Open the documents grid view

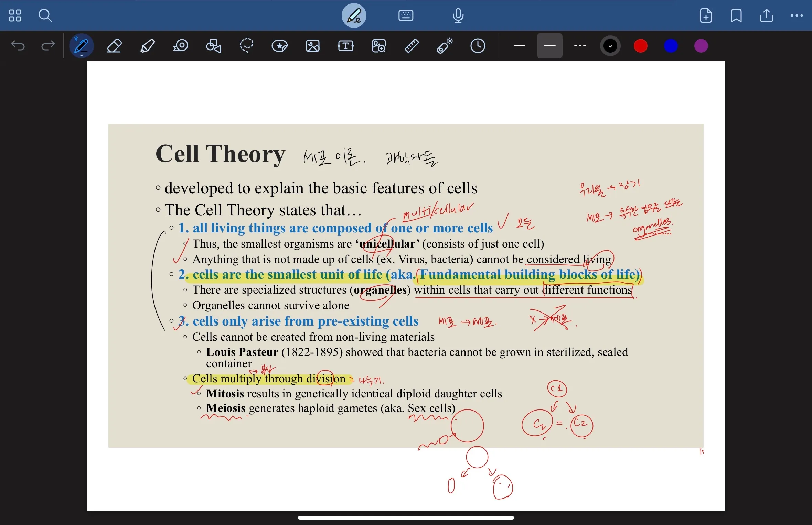15,16
